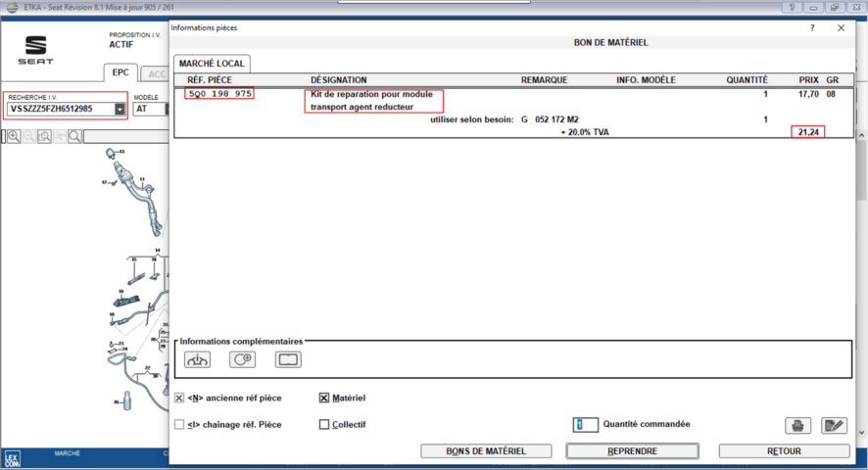Screen dimensions: 868x470
Task: Click BONS DE MATÉRIEL button
Action: point(486,451)
